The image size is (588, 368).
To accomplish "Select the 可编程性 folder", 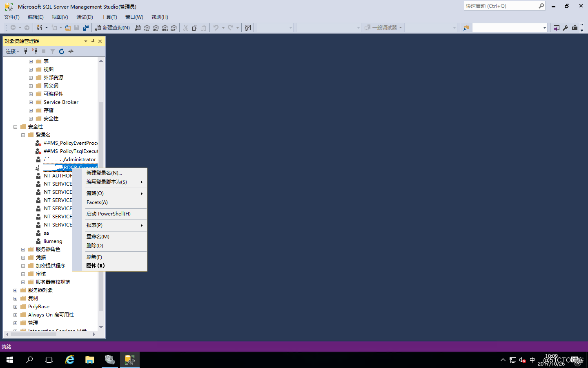I will (53, 94).
